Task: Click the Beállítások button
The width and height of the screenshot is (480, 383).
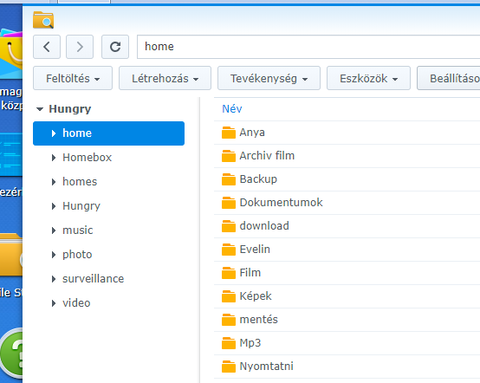Action: [x=449, y=78]
